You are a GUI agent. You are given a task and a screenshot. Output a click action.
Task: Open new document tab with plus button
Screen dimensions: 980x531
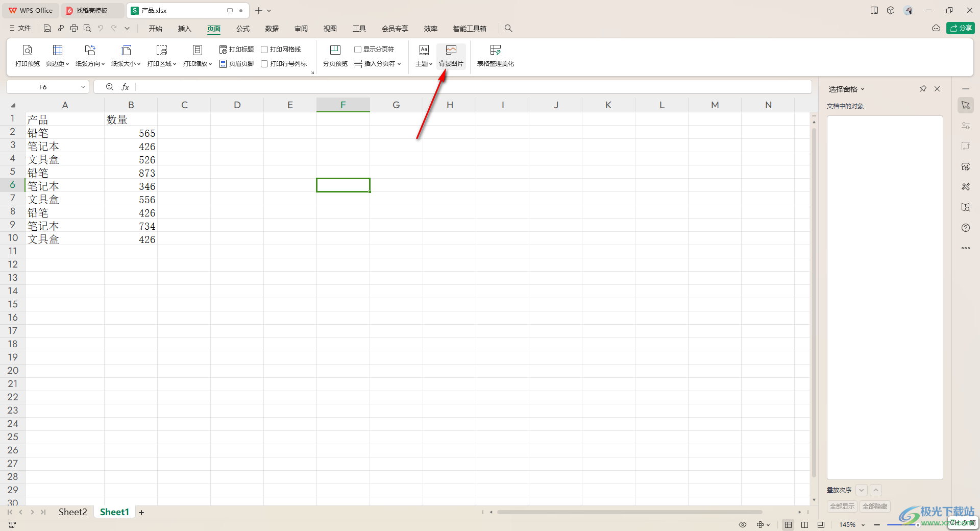click(259, 11)
